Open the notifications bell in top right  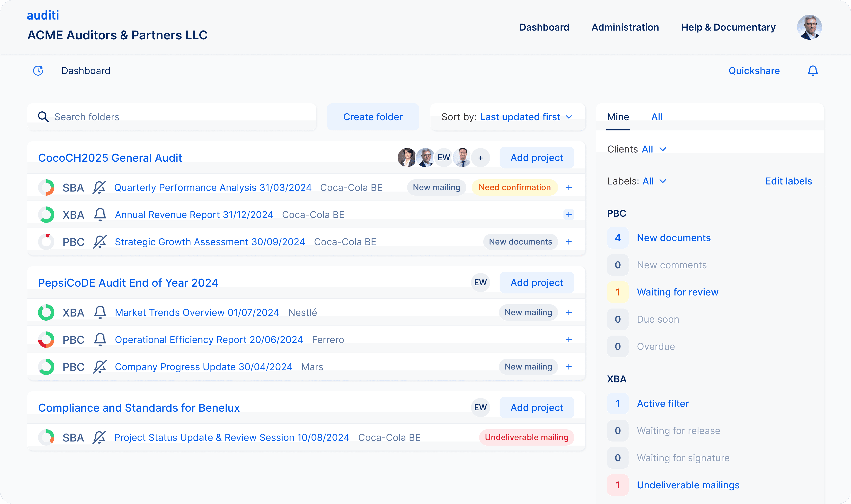(812, 71)
